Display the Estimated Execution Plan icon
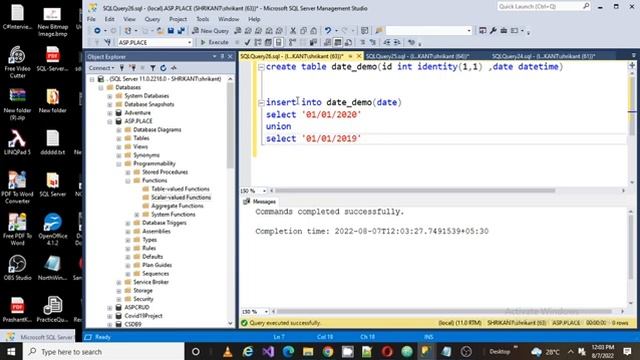Screen dimensions: 640x360 coord(258,42)
